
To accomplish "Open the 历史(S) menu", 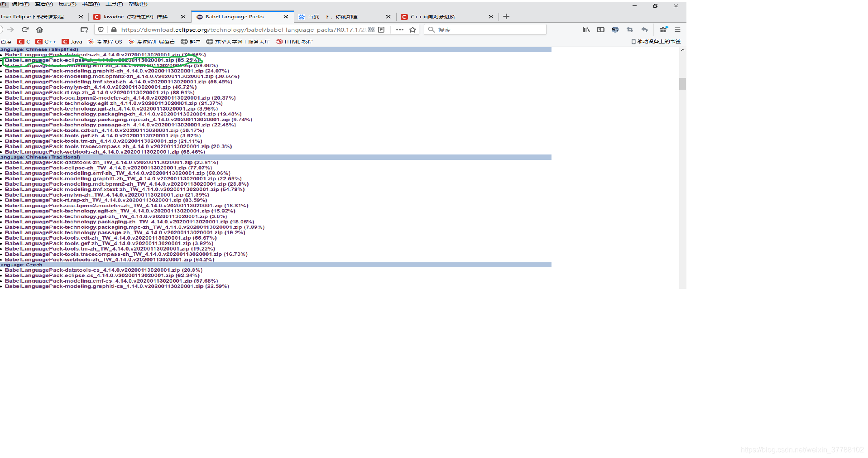I will point(67,4).
